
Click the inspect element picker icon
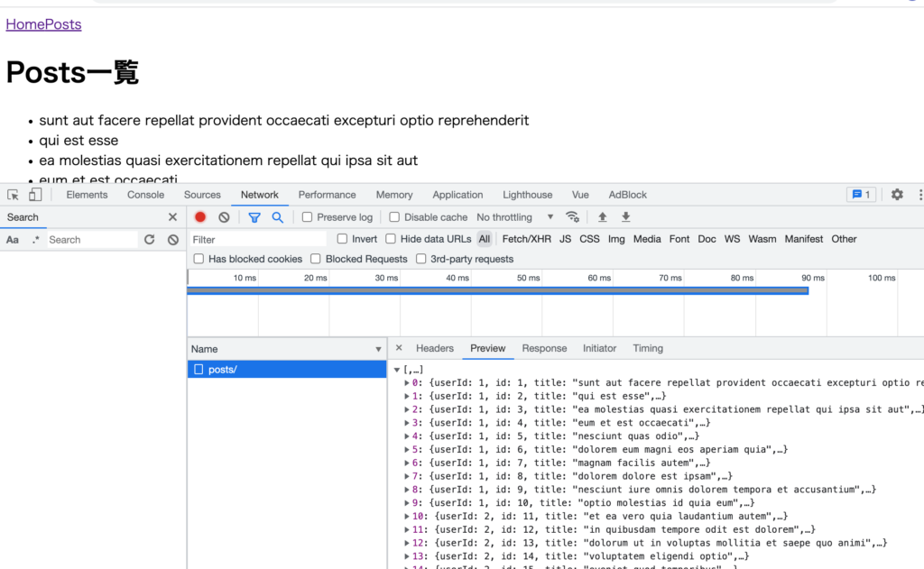[14, 195]
